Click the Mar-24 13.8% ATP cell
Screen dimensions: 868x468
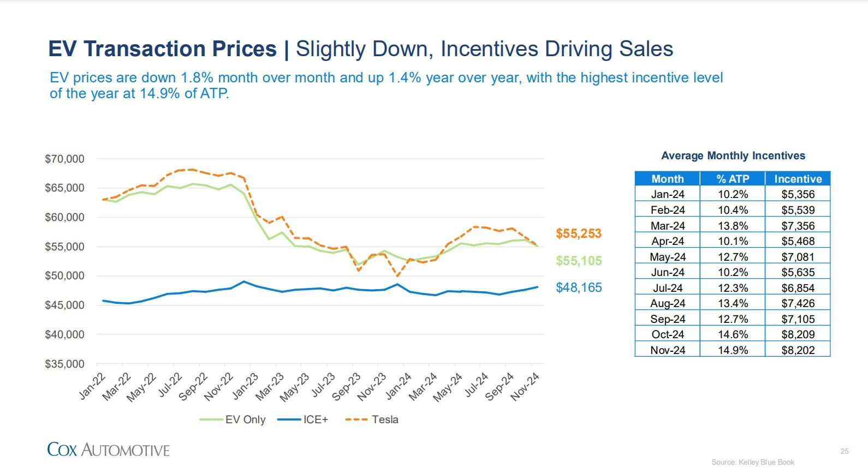tap(733, 226)
